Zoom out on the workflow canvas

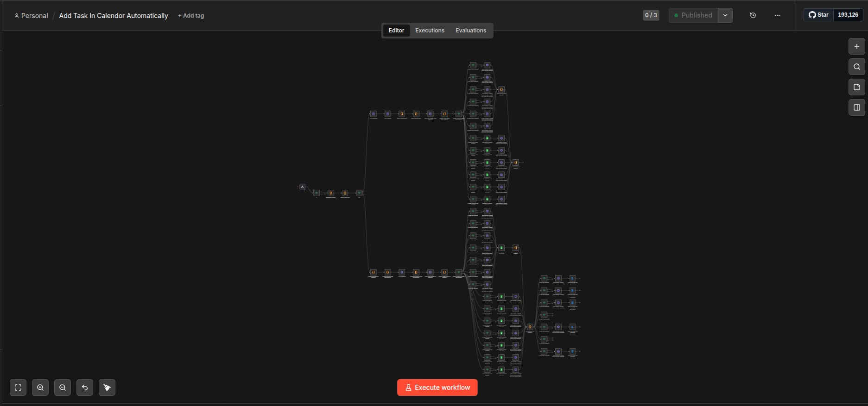(x=63, y=387)
